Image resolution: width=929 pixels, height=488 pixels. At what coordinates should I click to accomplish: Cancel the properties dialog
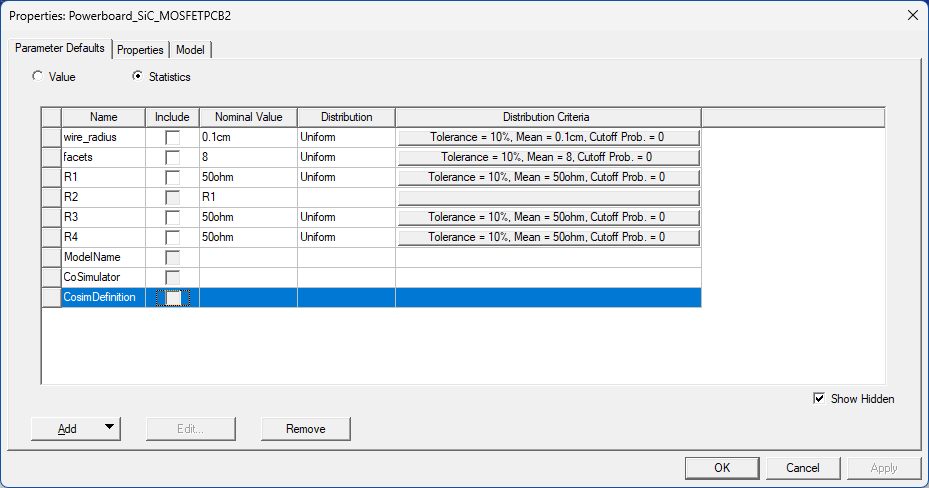pos(803,468)
